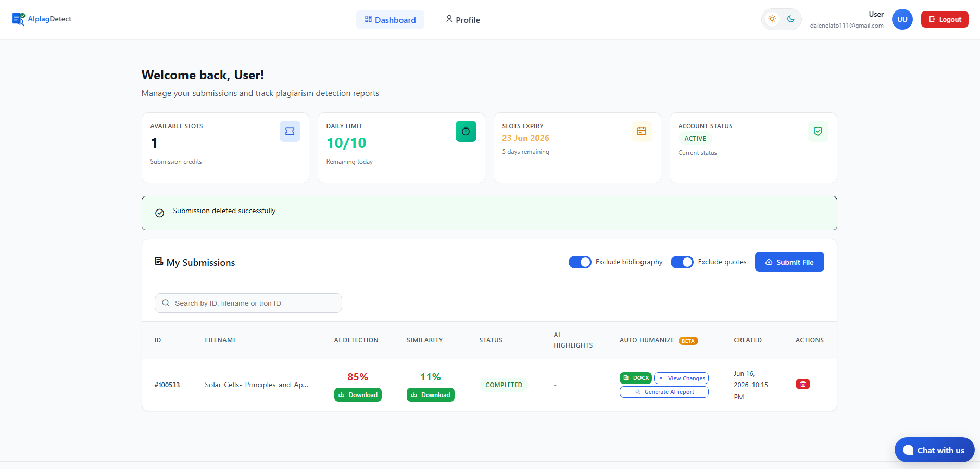Click the Status column header
Viewport: 980px width, 469px height.
491,340
